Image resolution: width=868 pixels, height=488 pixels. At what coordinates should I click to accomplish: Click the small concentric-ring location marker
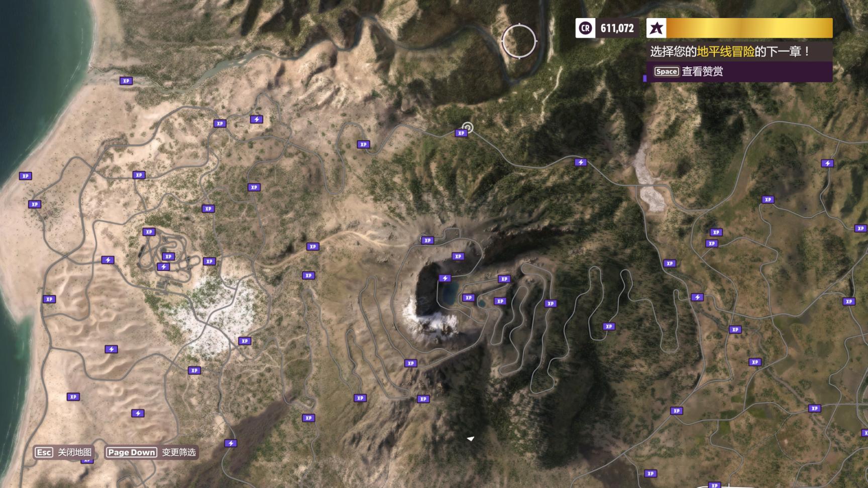468,128
